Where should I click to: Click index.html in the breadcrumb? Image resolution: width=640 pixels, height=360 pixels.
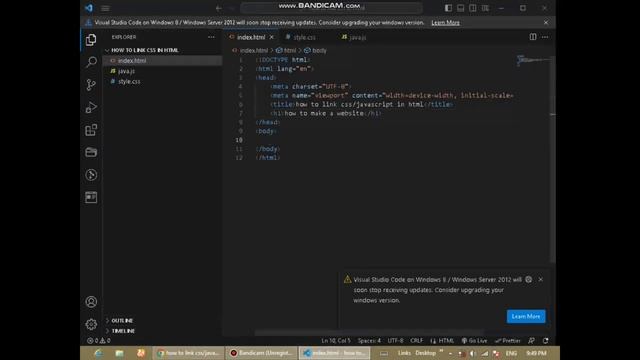[x=253, y=50]
